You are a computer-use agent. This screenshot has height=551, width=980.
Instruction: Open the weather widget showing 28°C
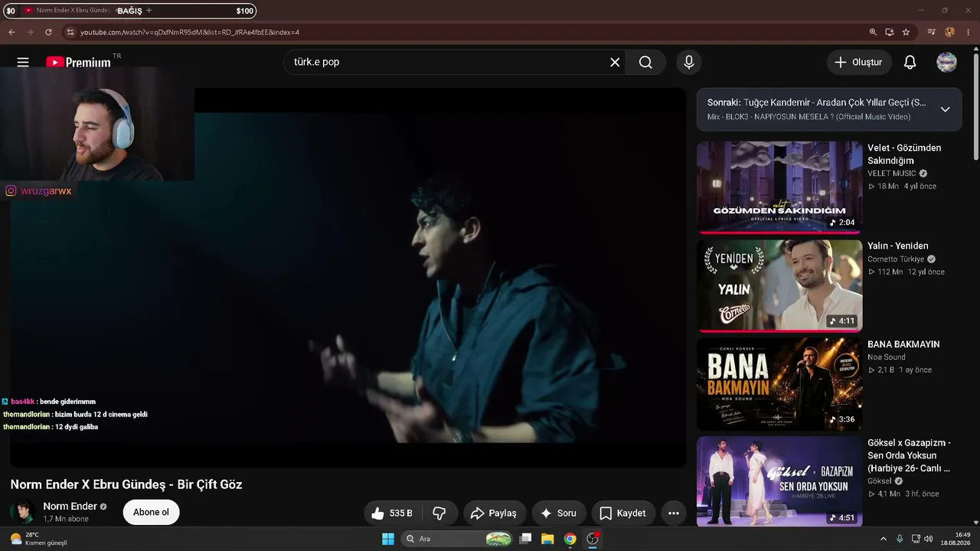(x=38, y=539)
